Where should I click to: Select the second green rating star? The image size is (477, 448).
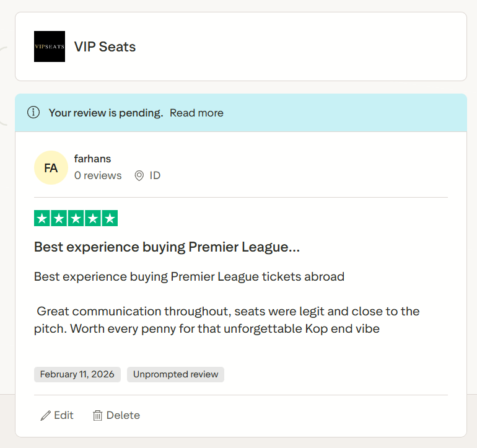coord(59,218)
